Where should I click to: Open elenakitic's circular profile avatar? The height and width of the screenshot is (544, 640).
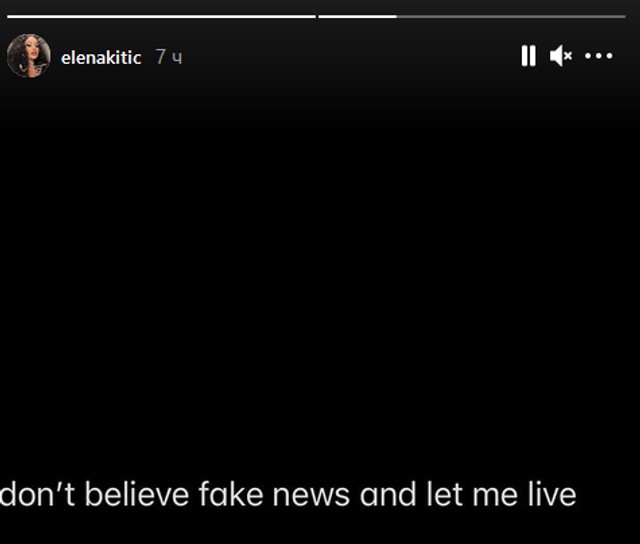pyautogui.click(x=29, y=56)
